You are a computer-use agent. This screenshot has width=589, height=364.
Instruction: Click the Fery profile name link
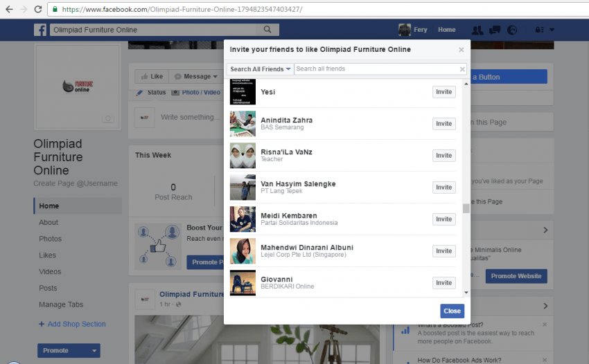click(x=421, y=30)
